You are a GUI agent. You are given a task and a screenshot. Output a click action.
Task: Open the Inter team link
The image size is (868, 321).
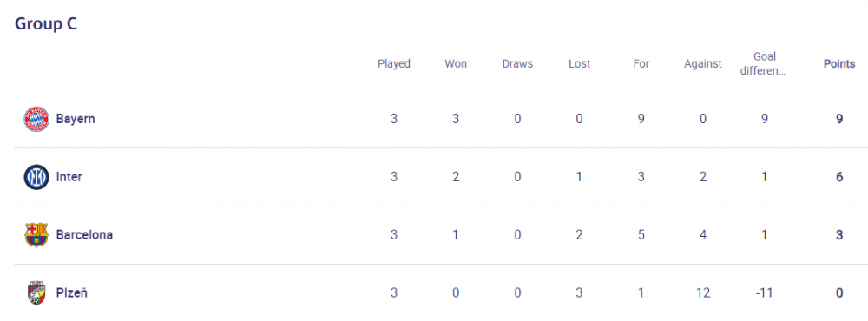click(69, 177)
